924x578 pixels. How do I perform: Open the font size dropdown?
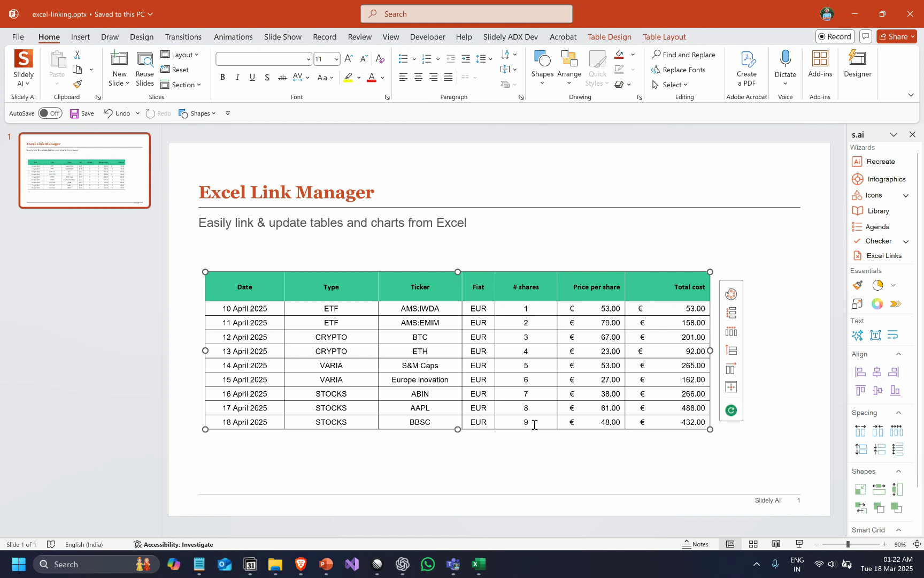point(336,59)
